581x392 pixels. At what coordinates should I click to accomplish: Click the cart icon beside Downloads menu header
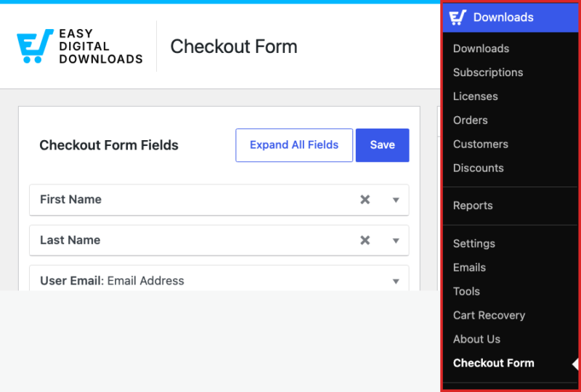click(x=458, y=17)
